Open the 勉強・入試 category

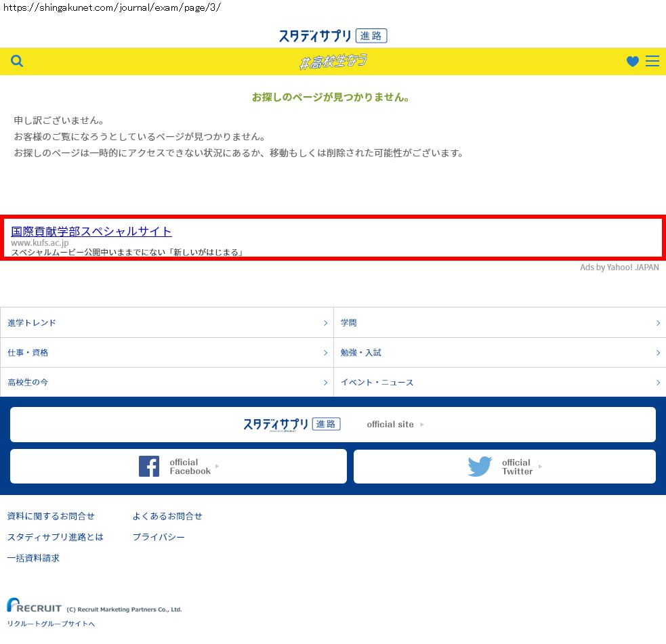point(361,353)
